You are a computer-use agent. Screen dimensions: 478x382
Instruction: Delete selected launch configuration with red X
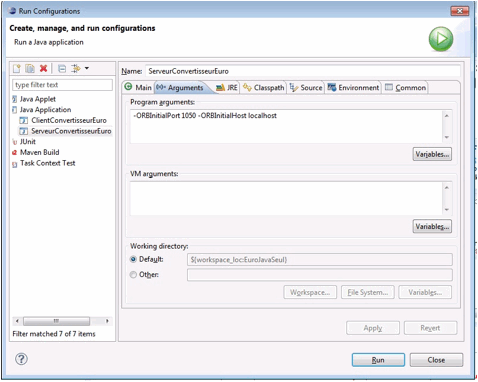43,69
